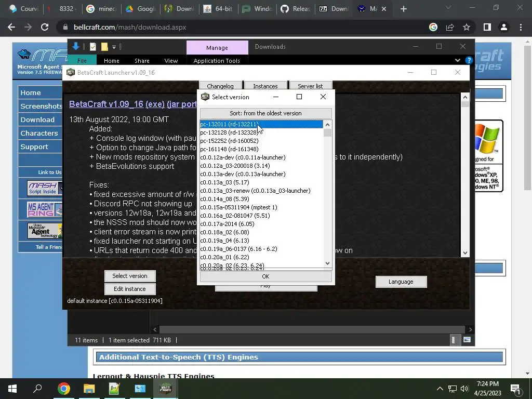This screenshot has height=399, width=532.
Task: Select version c0.0.13a_03-renew
Action: [x=261, y=191]
